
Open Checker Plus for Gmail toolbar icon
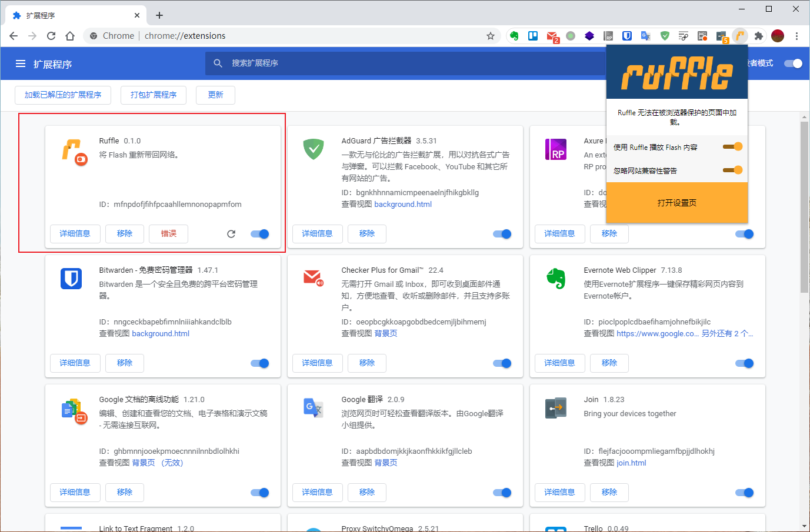[552, 36]
